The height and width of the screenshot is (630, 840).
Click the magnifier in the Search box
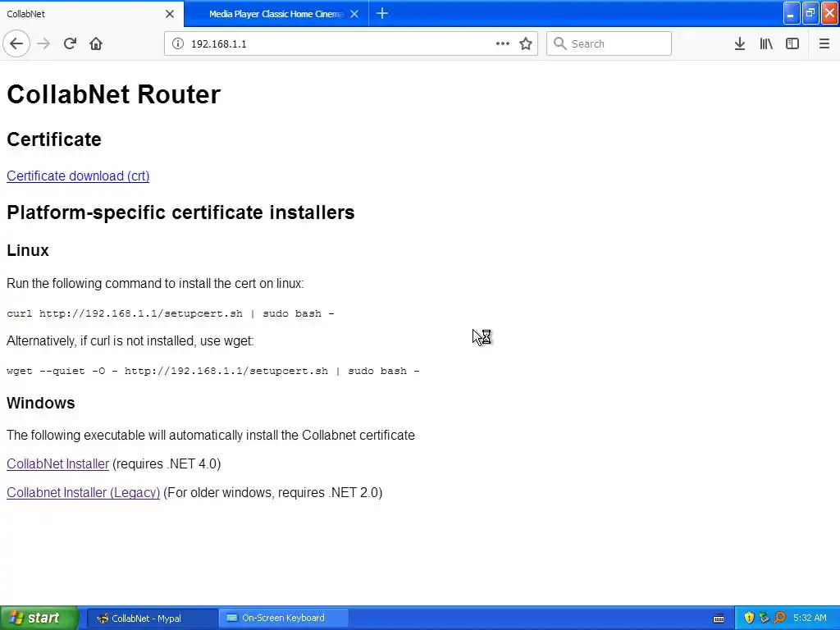pos(559,43)
